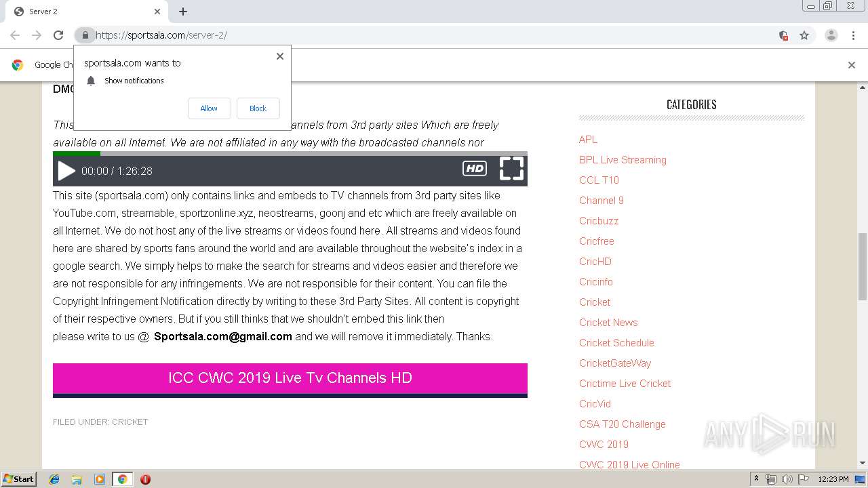Enter fullscreen in the video player

[512, 168]
